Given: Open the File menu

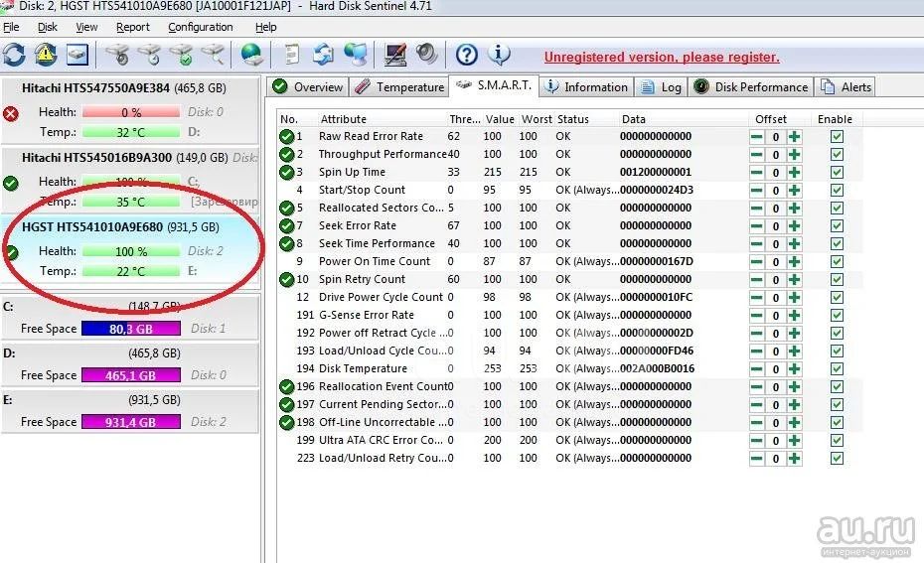Looking at the screenshot, I should (11, 27).
